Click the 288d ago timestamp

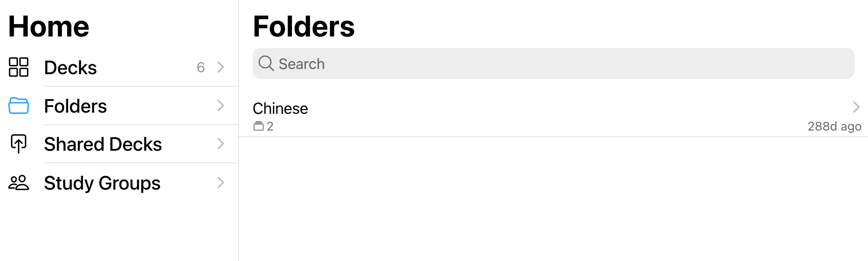pos(834,126)
